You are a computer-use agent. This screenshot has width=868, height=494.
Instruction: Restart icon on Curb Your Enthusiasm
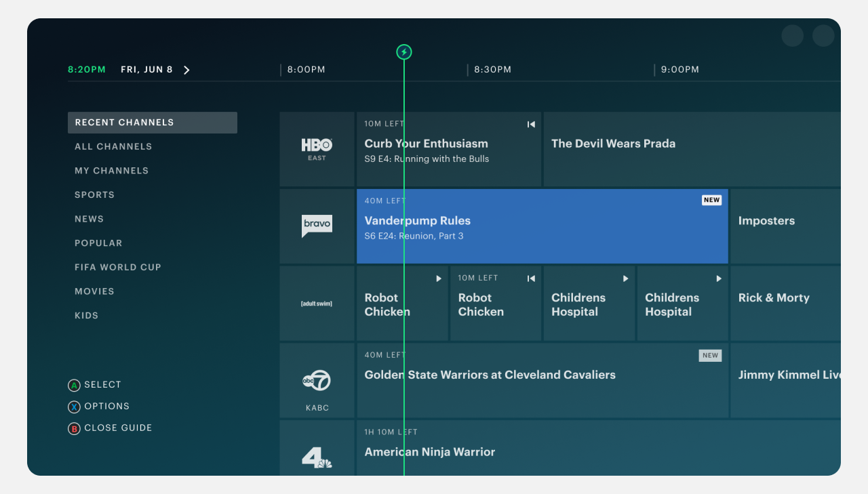click(531, 124)
